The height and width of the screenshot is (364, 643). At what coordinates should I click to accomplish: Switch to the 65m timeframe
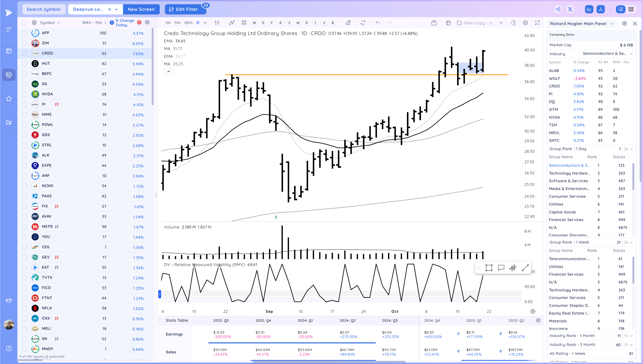coord(188,23)
